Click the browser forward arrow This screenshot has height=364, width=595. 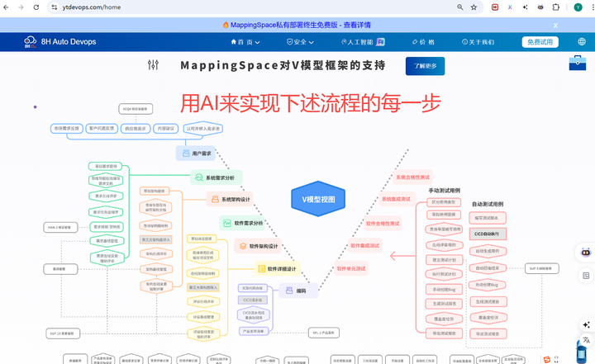click(21, 7)
